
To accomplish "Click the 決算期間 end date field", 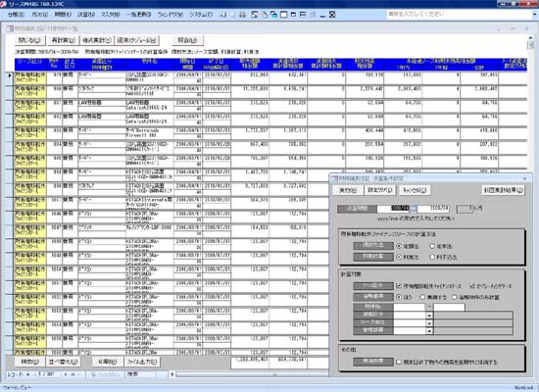I will [433, 209].
